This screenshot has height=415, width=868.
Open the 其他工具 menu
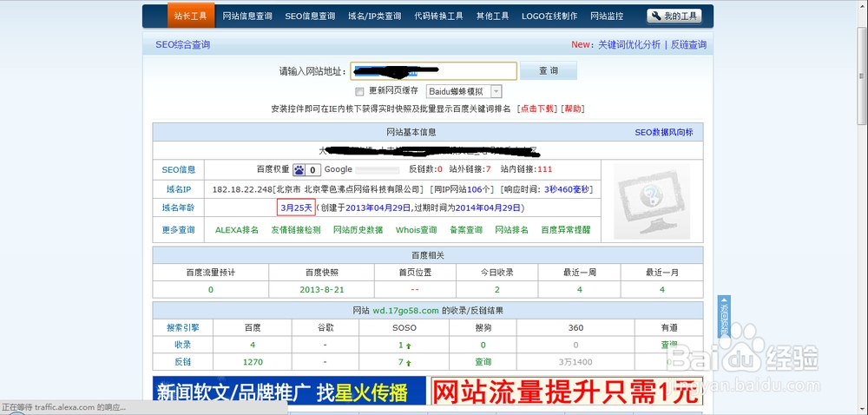tap(493, 16)
